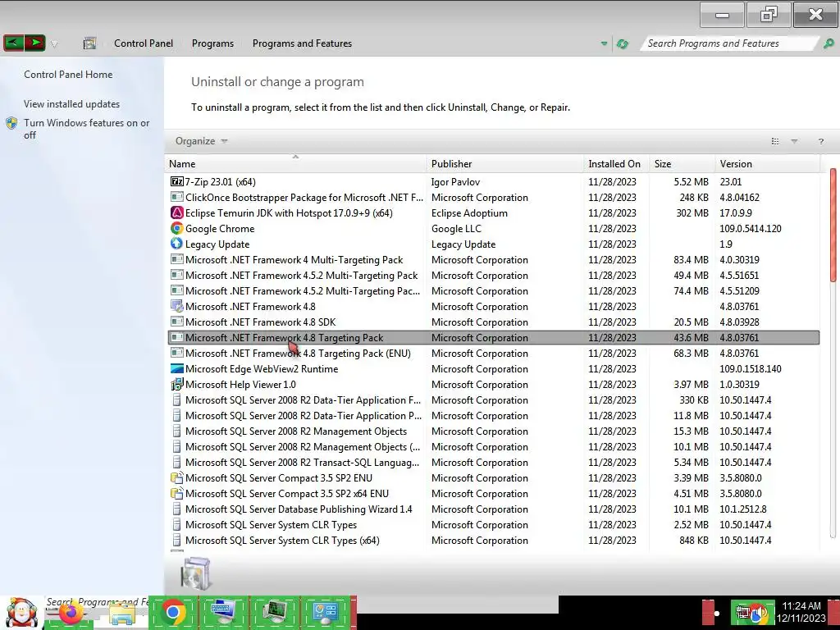Click the change view icon button
The width and height of the screenshot is (840, 630).
774,141
